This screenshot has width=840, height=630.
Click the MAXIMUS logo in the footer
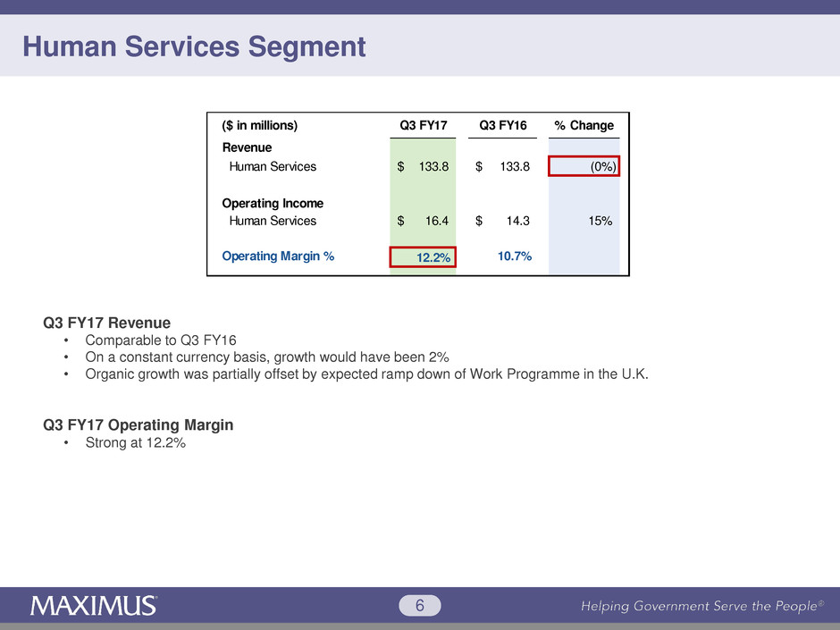[x=94, y=606]
